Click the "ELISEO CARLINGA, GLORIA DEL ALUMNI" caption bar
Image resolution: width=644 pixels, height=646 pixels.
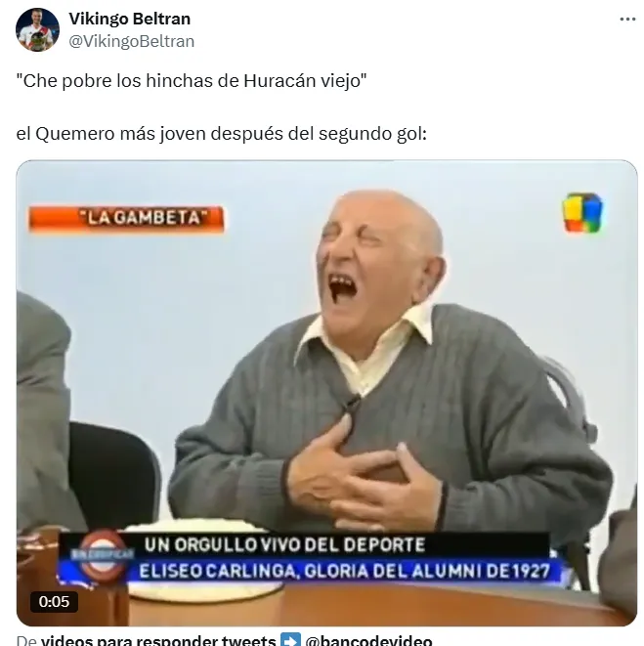pyautogui.click(x=344, y=571)
